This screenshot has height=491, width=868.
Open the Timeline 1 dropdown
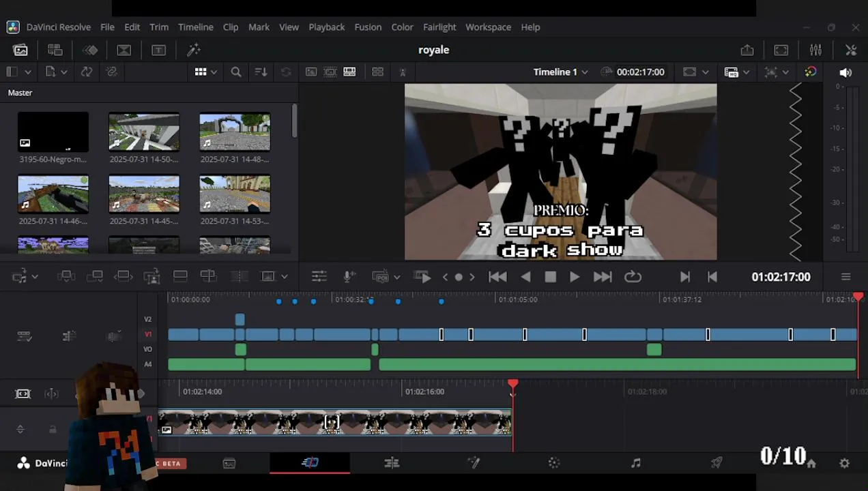coord(561,72)
